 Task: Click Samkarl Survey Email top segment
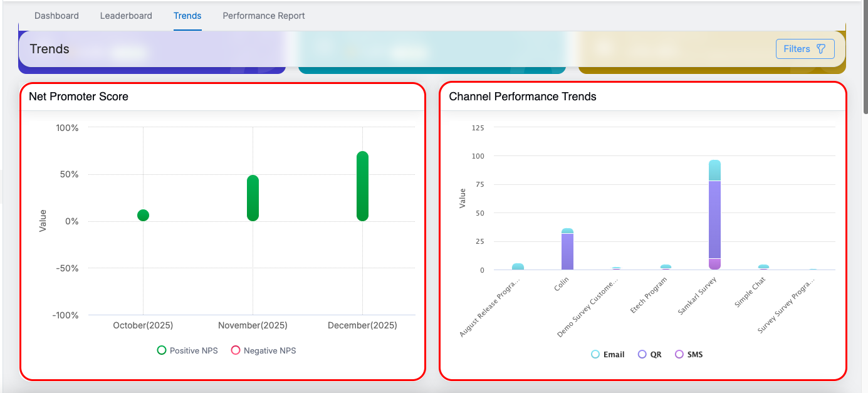pyautogui.click(x=714, y=170)
